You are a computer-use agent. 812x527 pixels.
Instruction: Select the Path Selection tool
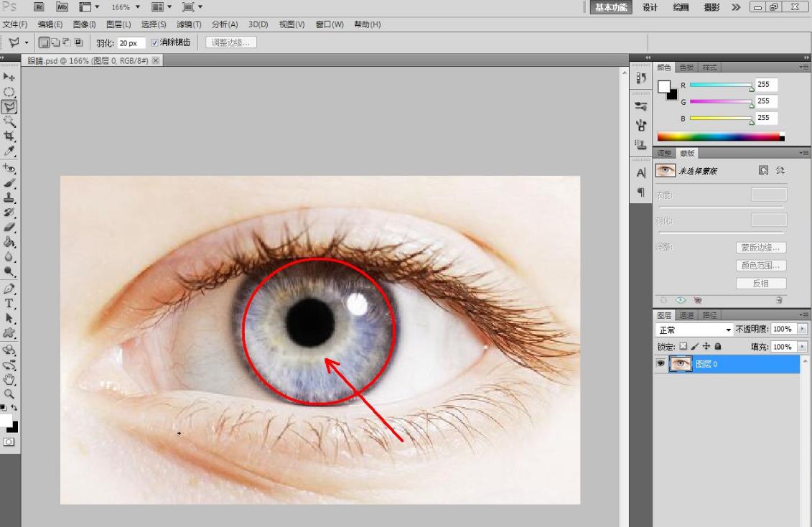point(9,318)
